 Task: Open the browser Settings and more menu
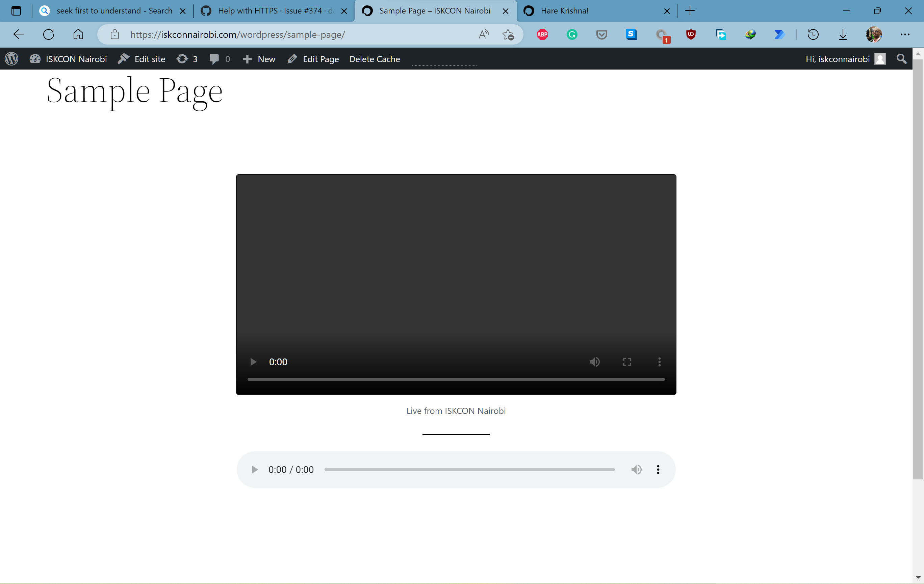coord(905,34)
